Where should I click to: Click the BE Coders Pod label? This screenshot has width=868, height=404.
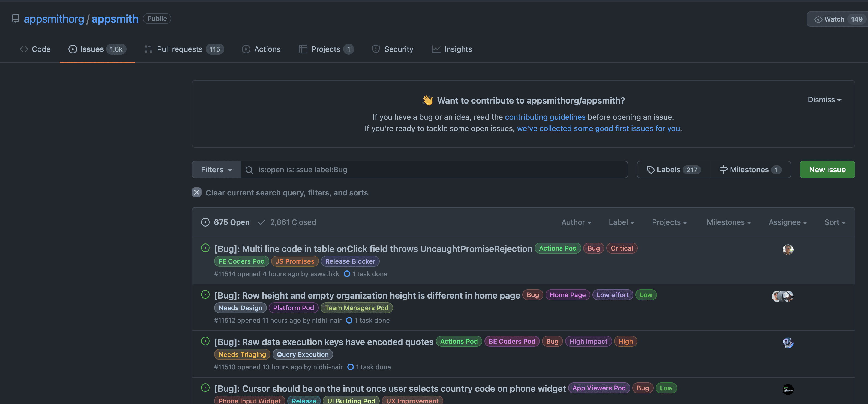[512, 341]
